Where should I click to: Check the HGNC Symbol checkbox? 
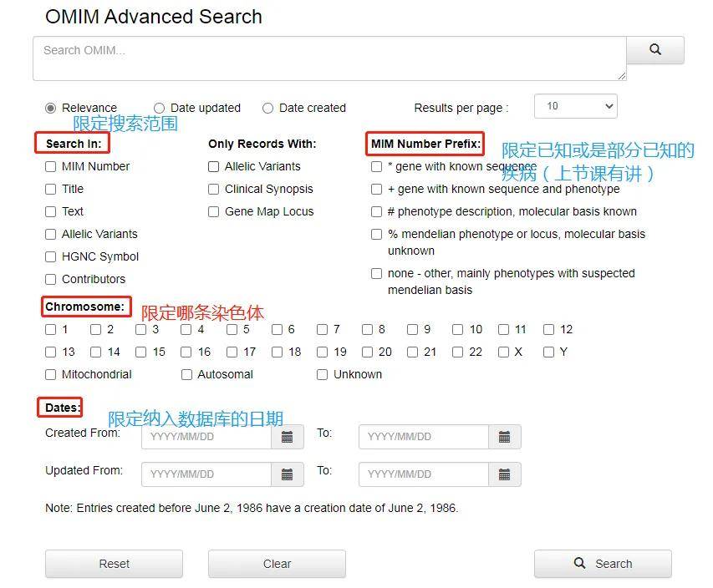pos(51,256)
